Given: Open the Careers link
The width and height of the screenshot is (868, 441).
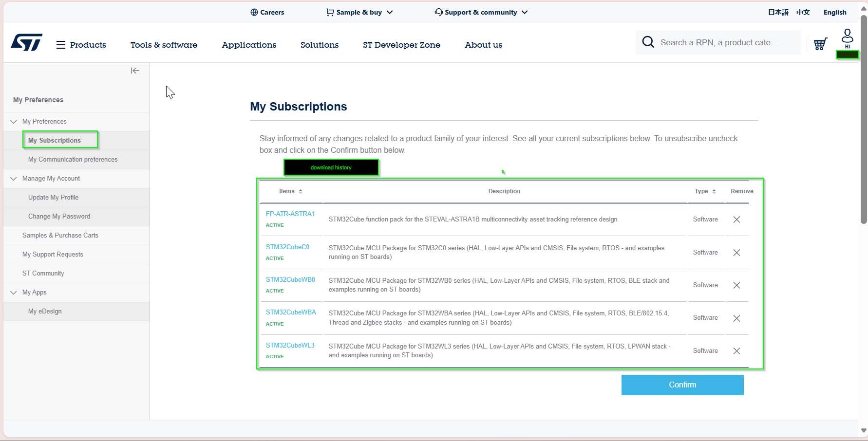Looking at the screenshot, I should point(272,12).
